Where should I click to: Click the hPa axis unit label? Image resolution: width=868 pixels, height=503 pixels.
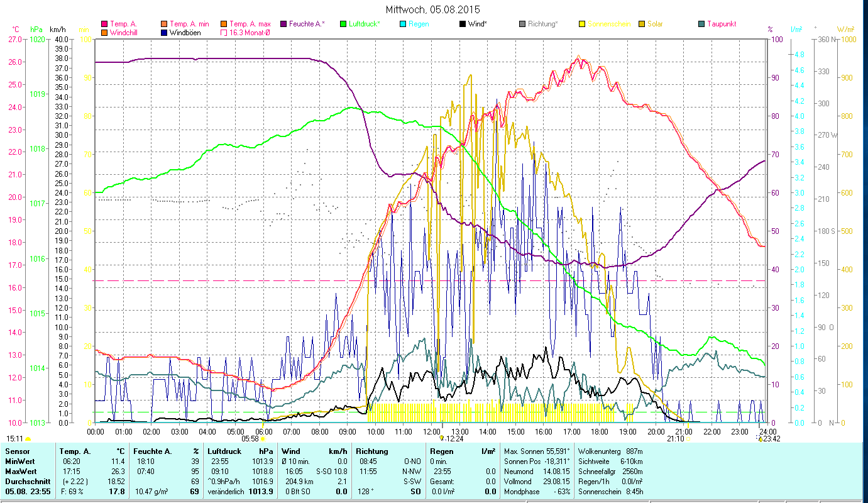[x=36, y=30]
